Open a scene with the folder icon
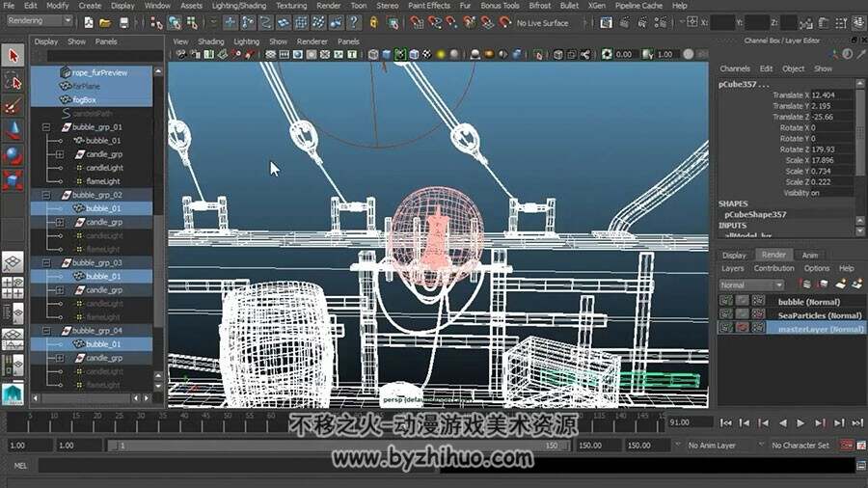 coord(105,23)
